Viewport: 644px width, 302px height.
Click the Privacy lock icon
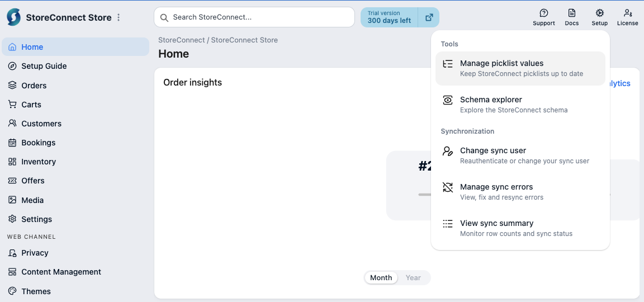click(12, 253)
